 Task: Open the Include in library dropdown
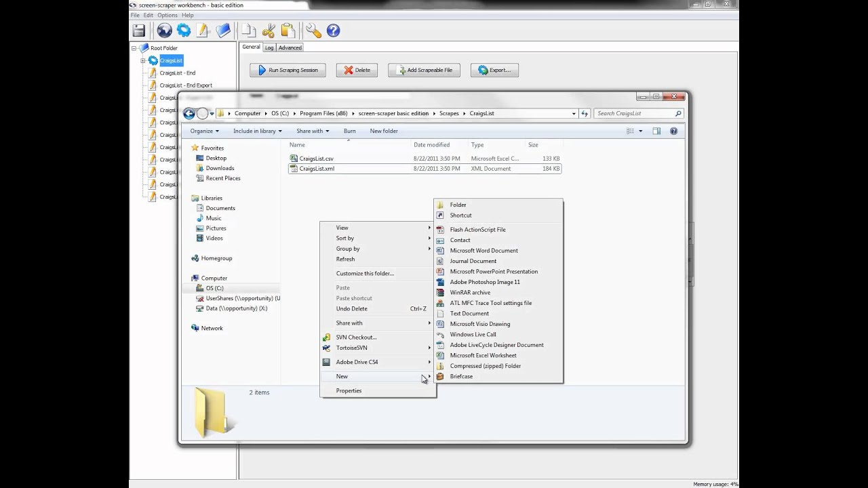pos(258,131)
